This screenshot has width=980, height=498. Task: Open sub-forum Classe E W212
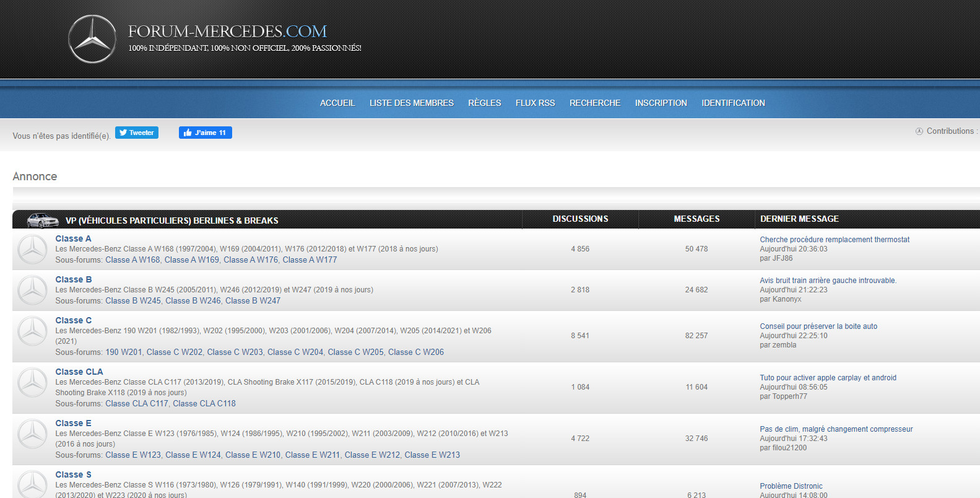tap(373, 455)
